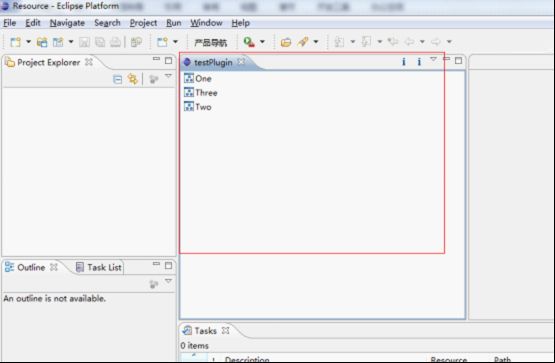This screenshot has height=363, width=555.
Task: Click the grayed-out Save toolbar icon
Action: click(84, 42)
